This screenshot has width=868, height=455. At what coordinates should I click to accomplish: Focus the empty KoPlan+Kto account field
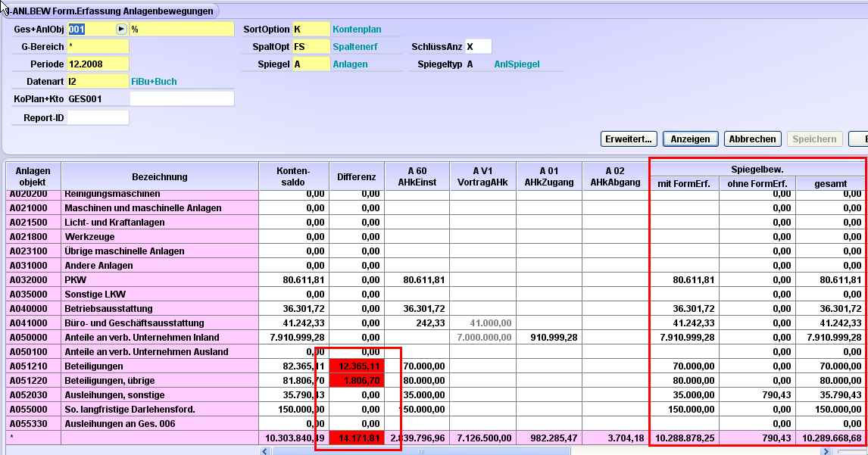coord(182,99)
